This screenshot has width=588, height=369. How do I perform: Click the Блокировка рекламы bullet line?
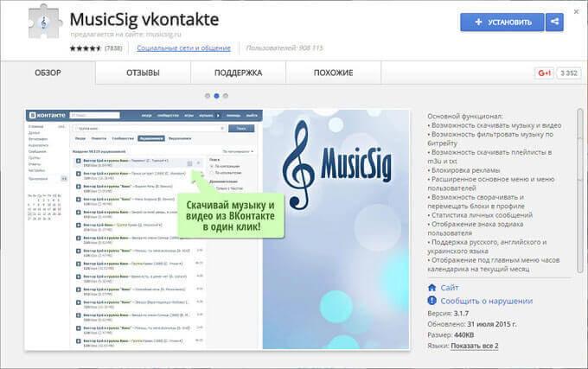(x=463, y=170)
